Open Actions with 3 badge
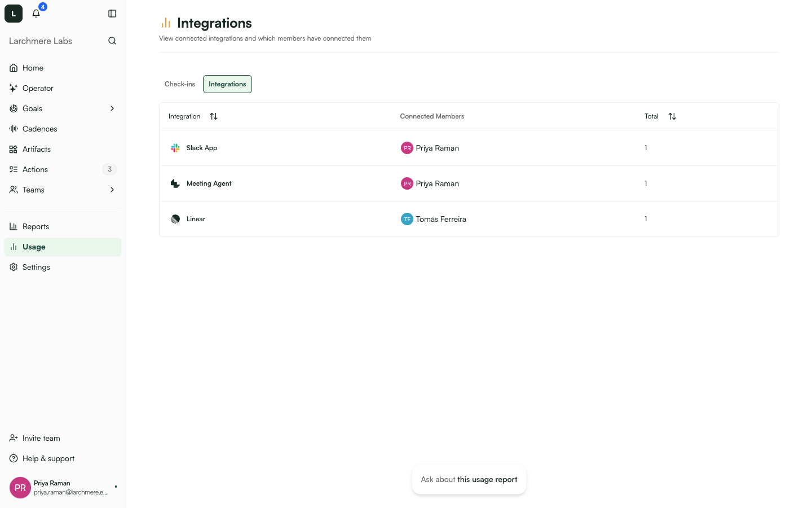This screenshot has height=508, width=812. pos(63,169)
